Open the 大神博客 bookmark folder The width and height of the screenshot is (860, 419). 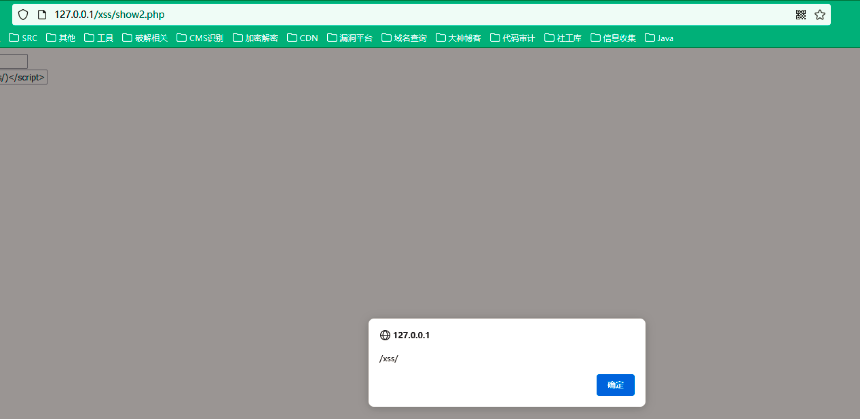tap(459, 38)
